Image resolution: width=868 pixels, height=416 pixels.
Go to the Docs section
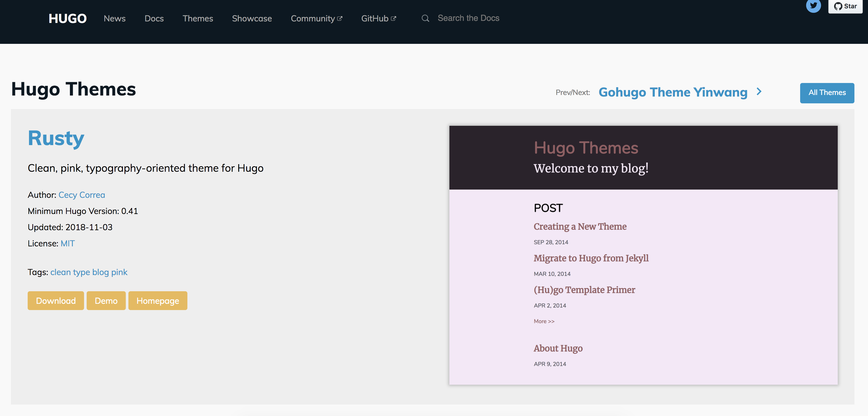[154, 19]
